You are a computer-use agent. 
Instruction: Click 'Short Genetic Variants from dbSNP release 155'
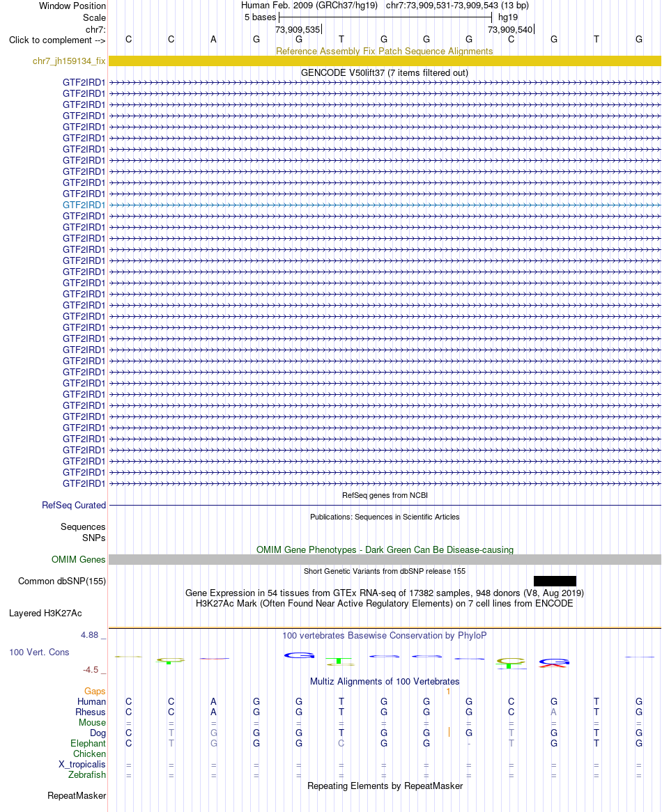385,571
